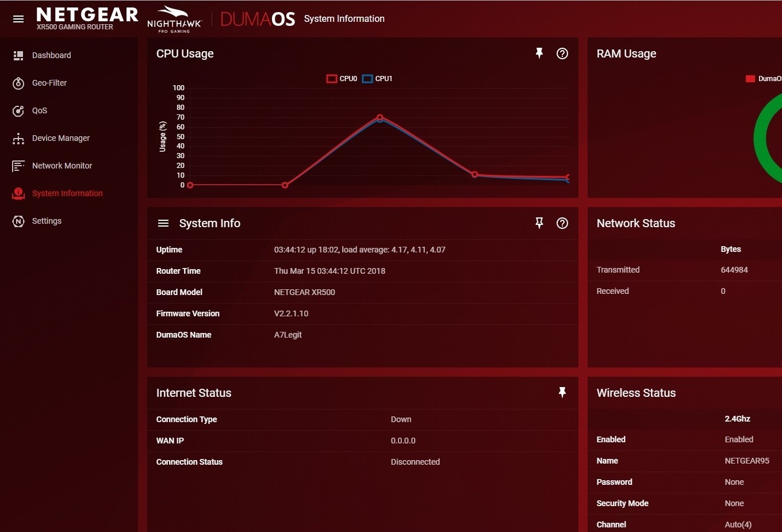The image size is (782, 532).
Task: Click DumaOS Name value A7Legit
Action: point(287,335)
